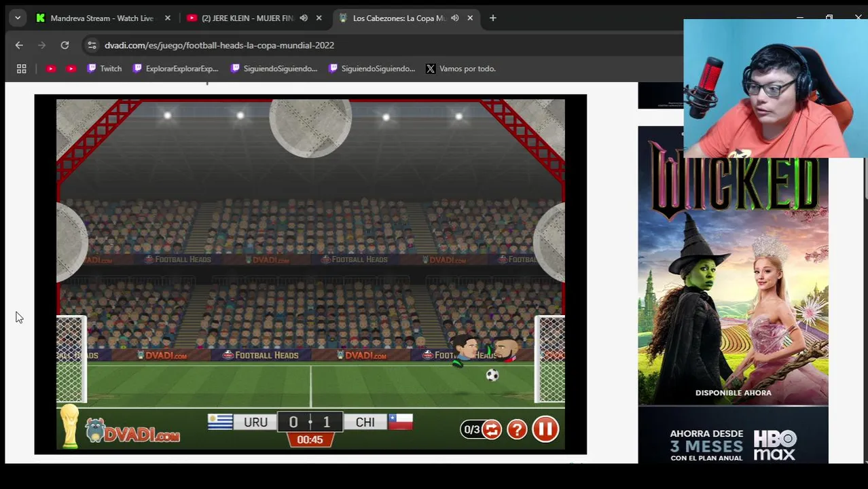Click the Chile flag on scoreboard
The height and width of the screenshot is (489, 868).
click(x=401, y=422)
